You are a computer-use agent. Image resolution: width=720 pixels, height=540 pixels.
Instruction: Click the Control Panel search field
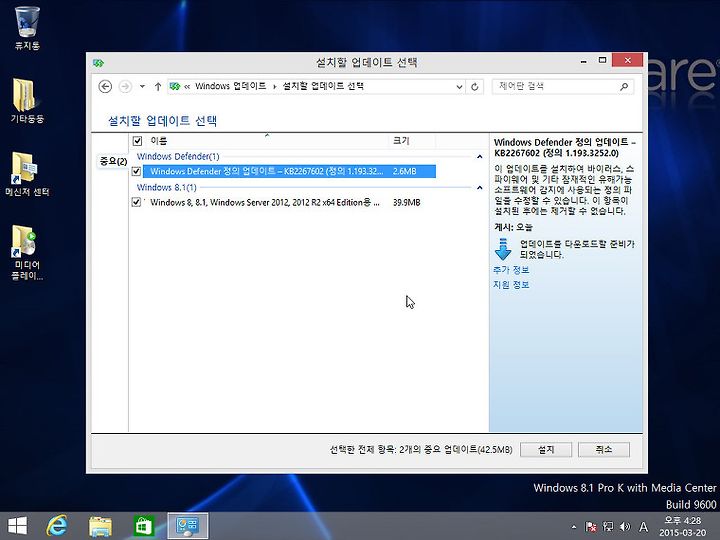click(555, 86)
